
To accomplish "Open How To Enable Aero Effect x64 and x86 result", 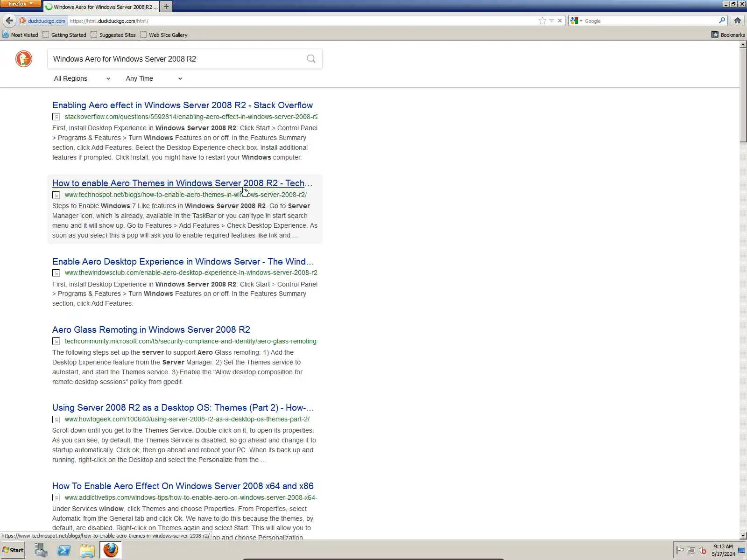I will 183,486.
